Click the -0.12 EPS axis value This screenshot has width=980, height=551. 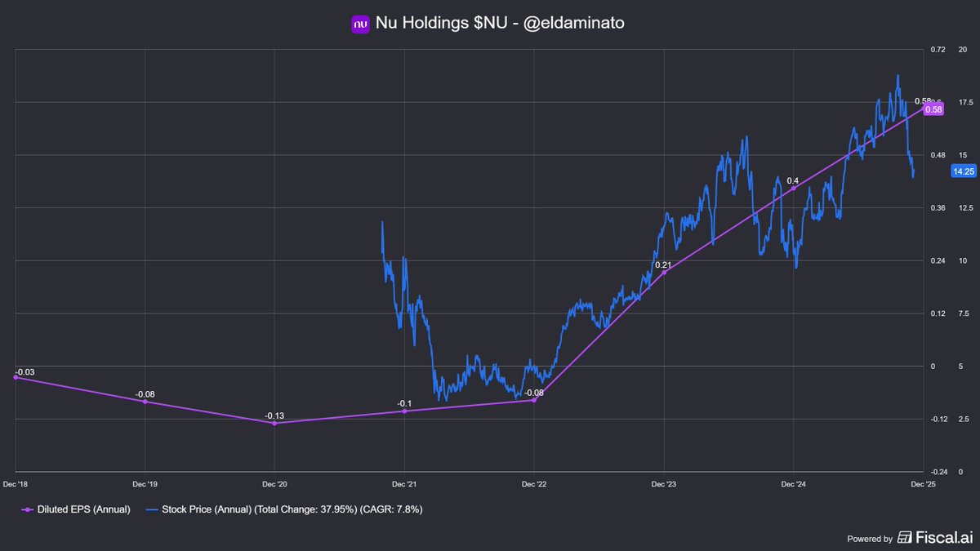click(938, 420)
